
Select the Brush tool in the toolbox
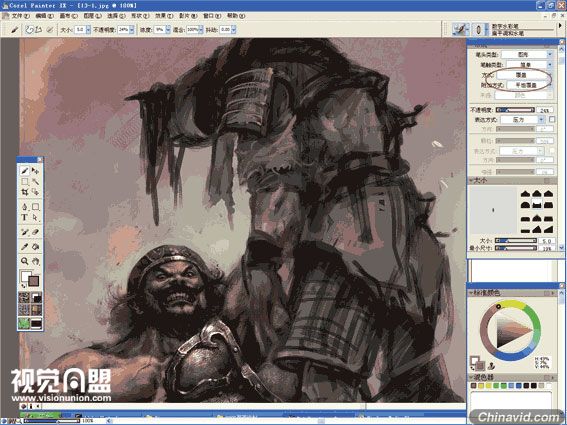[25, 170]
